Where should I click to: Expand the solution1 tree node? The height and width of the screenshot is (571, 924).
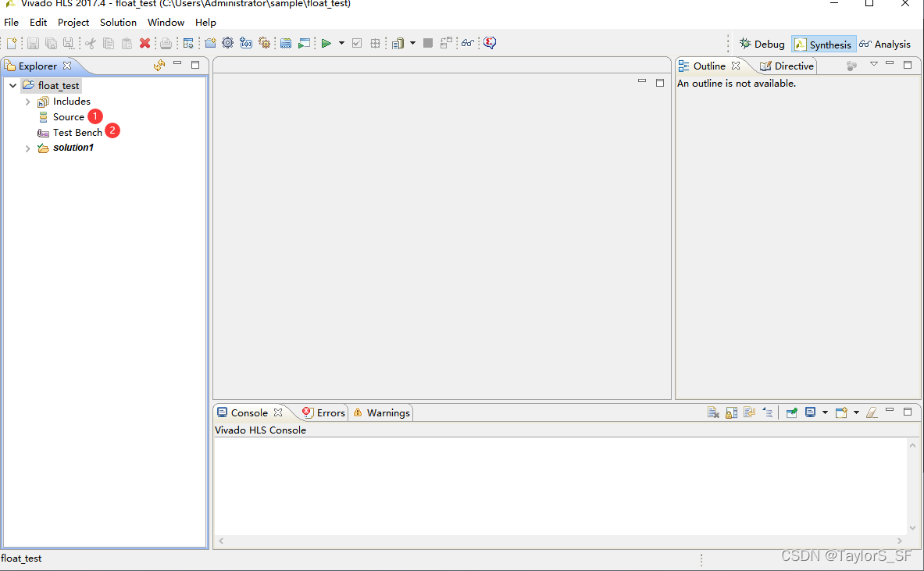27,148
